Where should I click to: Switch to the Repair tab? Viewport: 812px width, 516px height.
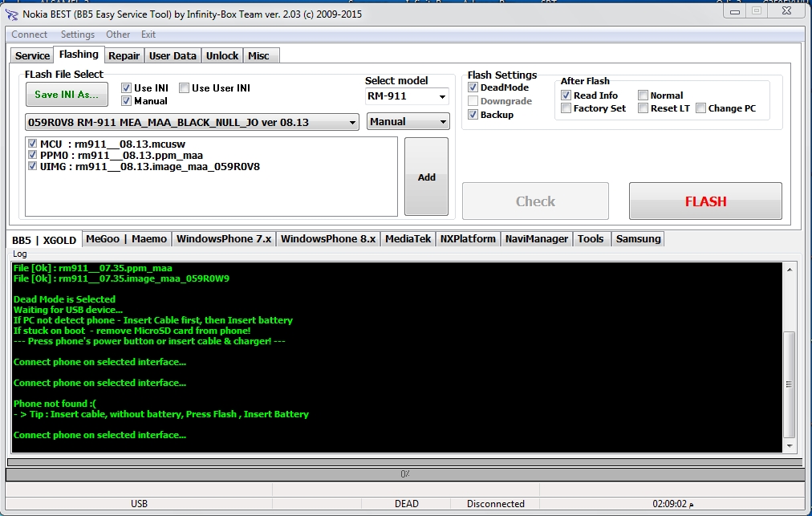click(x=124, y=56)
